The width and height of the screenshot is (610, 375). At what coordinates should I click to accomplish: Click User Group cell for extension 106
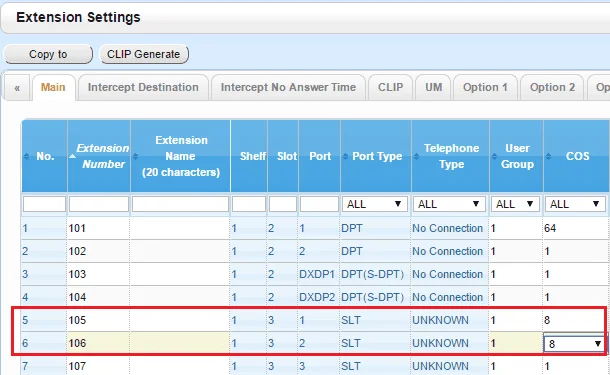516,343
